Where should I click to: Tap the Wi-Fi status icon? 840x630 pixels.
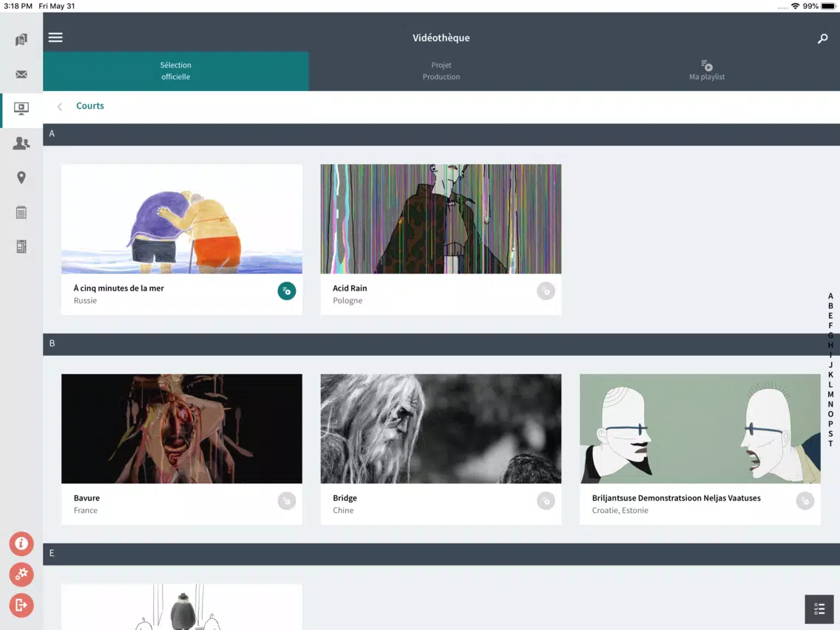(795, 6)
